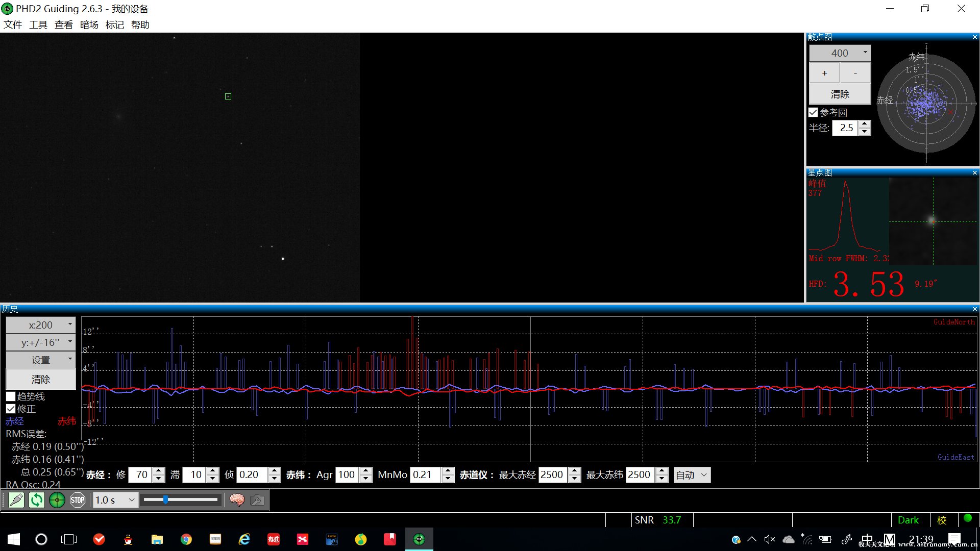The image size is (980, 551).
Task: Enable the 趋势线 trendline checkbox
Action: [x=11, y=396]
